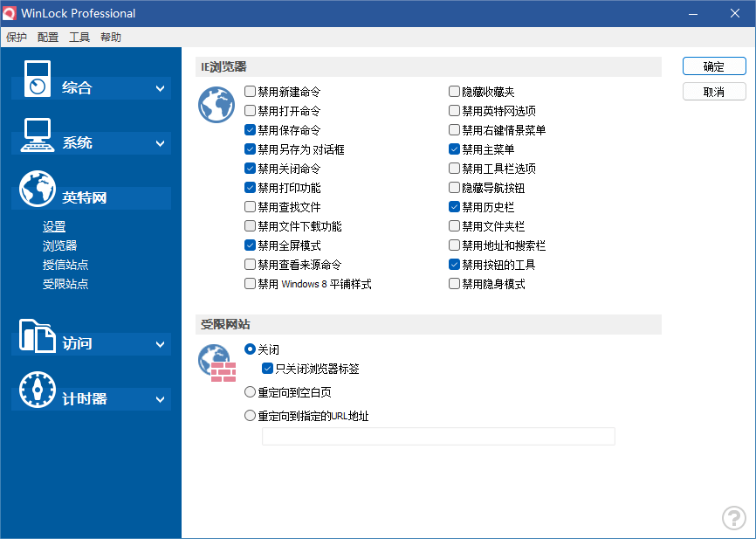Enable the 禁用新建命令 checkbox
This screenshot has height=539, width=756.
pyautogui.click(x=251, y=92)
